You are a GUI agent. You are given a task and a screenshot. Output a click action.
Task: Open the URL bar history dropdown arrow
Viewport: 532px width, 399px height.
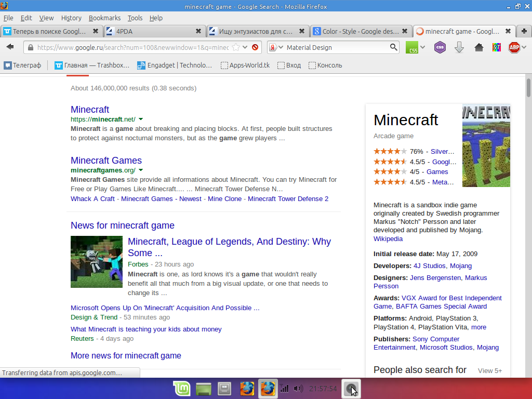(245, 47)
